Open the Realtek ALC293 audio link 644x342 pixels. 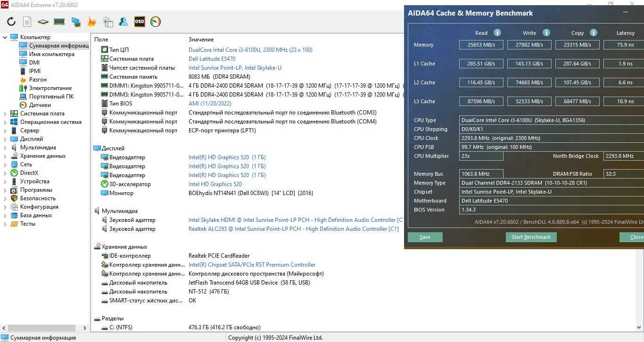coord(294,229)
